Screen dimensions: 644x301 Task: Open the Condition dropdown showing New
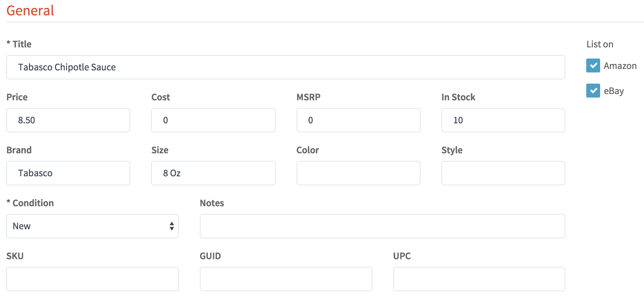click(93, 226)
